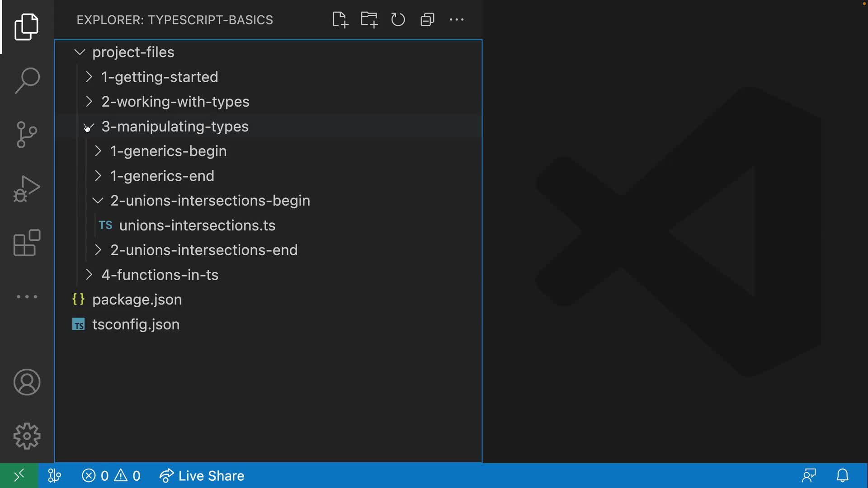The height and width of the screenshot is (488, 868).
Task: Open the Search panel in the activity bar
Action: tap(27, 80)
